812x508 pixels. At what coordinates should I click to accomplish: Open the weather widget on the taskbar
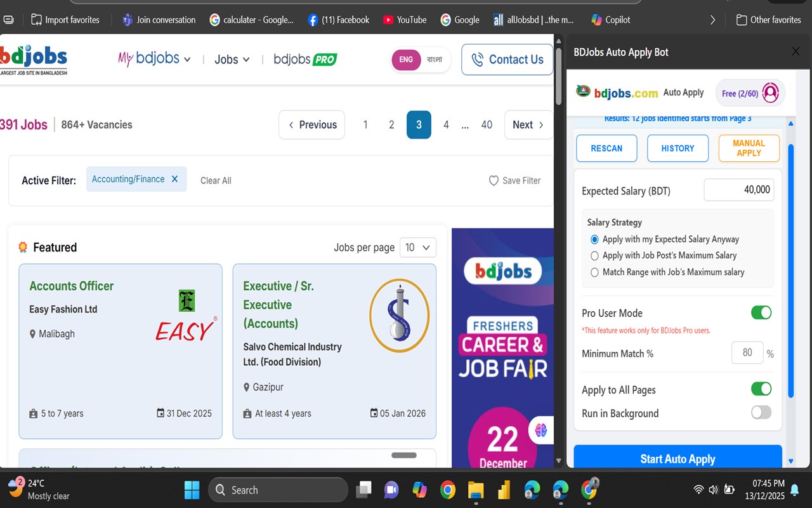click(x=39, y=490)
